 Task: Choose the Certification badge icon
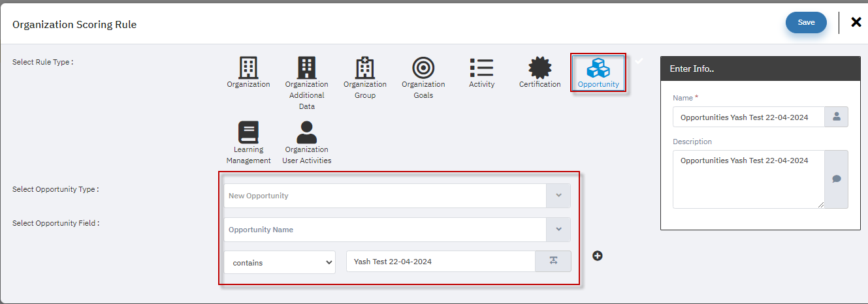pos(539,67)
